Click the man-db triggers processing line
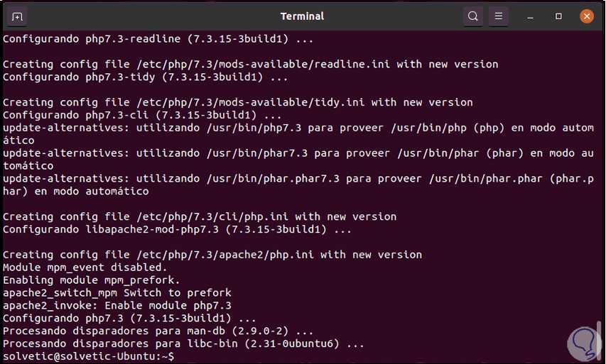 tap(158, 331)
